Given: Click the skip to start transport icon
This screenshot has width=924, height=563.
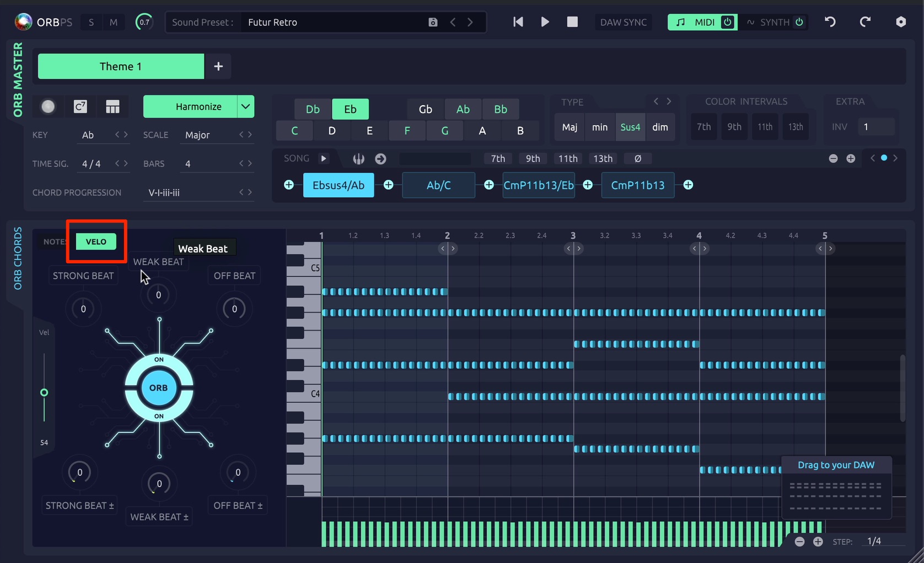Looking at the screenshot, I should click(518, 21).
